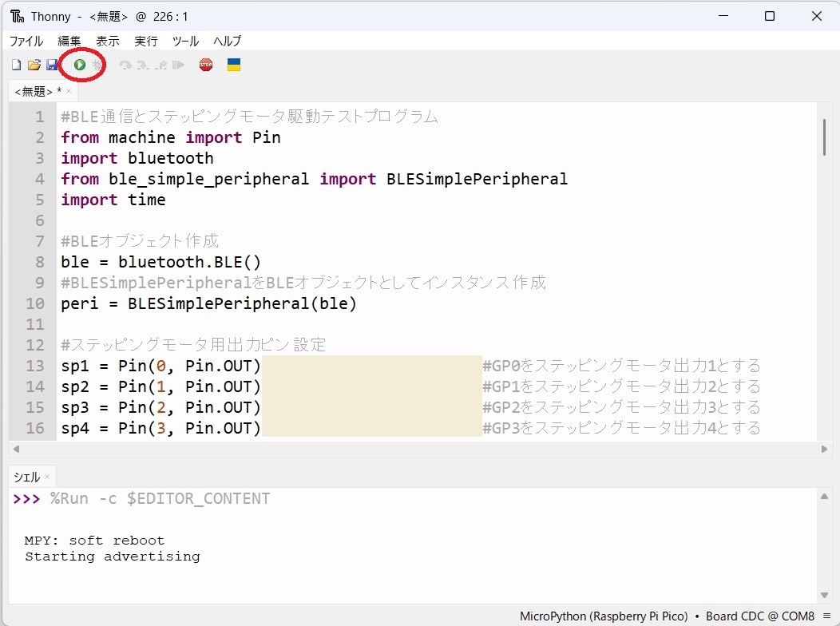The height and width of the screenshot is (626, 840).
Task: Click the Ukraine flag icon in toolbar
Action: tap(234, 65)
